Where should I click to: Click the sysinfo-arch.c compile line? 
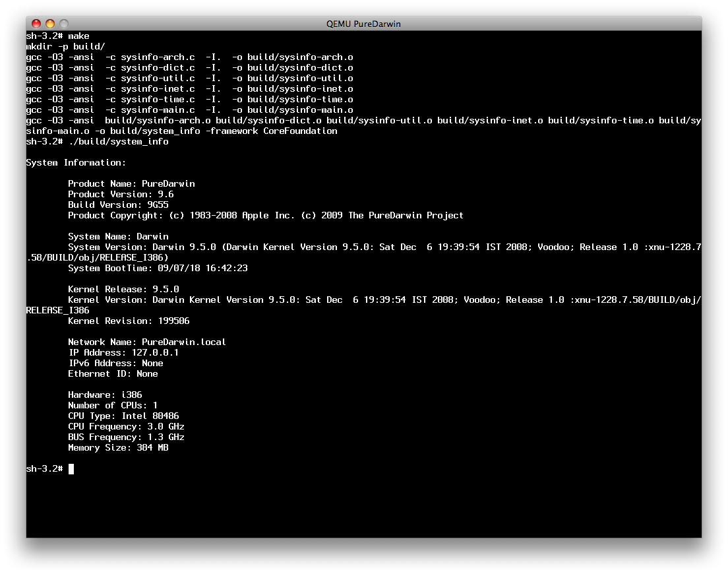tap(189, 57)
